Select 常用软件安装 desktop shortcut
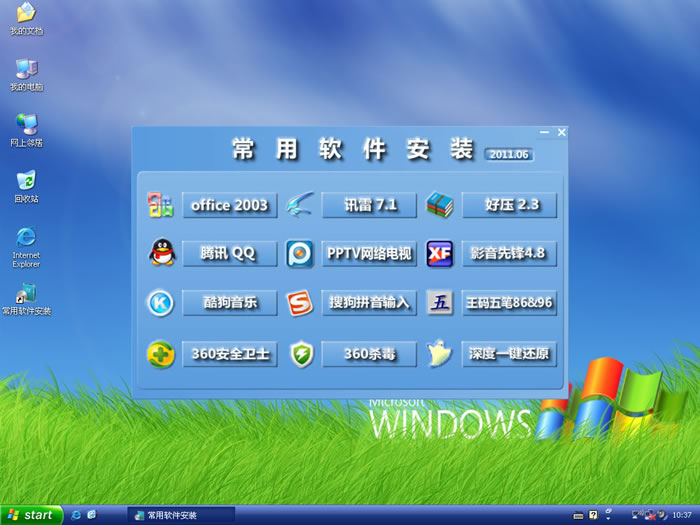 tap(26, 299)
